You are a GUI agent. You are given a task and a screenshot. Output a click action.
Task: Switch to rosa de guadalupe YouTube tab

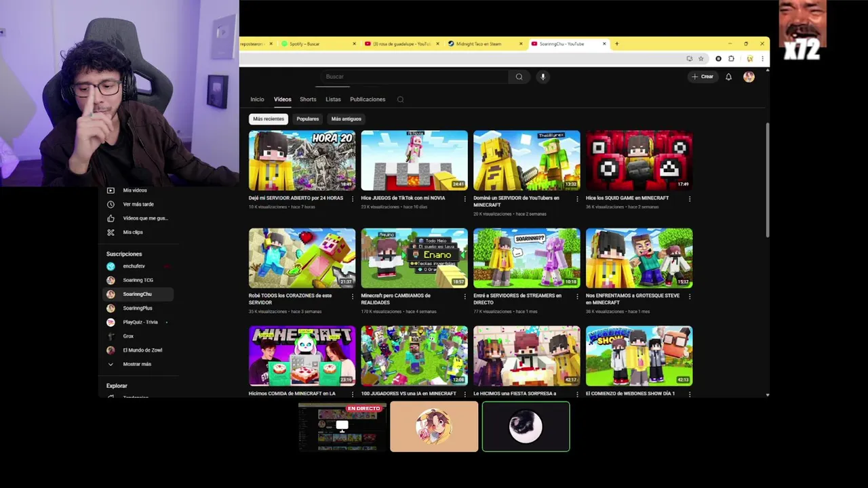[401, 44]
